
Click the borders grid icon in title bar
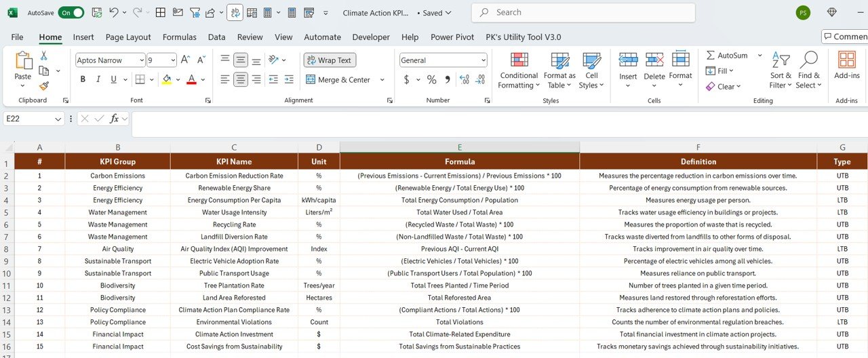point(160,12)
